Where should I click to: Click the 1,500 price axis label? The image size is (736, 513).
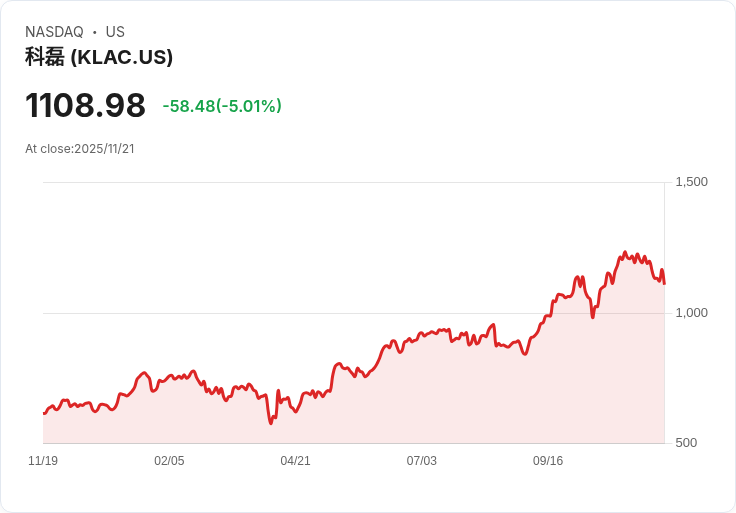pos(691,182)
